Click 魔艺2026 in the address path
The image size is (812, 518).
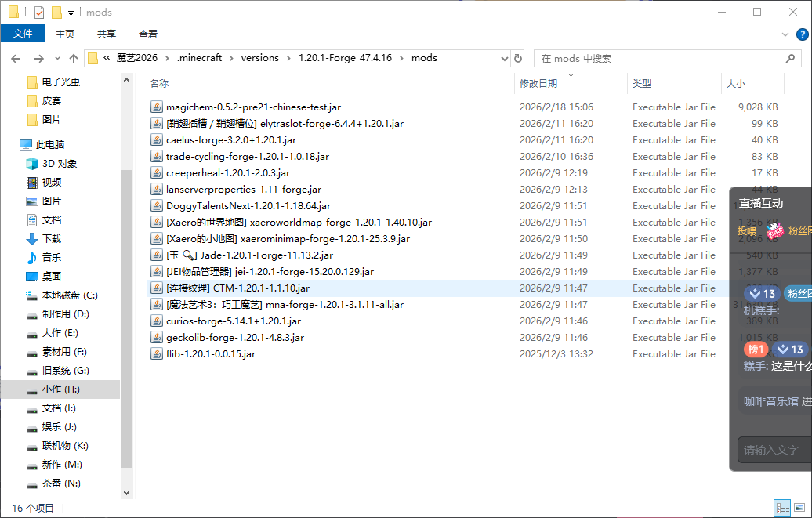(x=136, y=58)
